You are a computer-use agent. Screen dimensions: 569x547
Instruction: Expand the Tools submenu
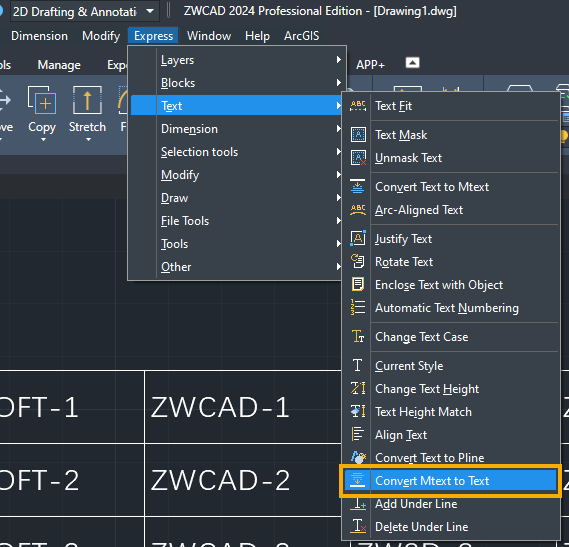236,244
